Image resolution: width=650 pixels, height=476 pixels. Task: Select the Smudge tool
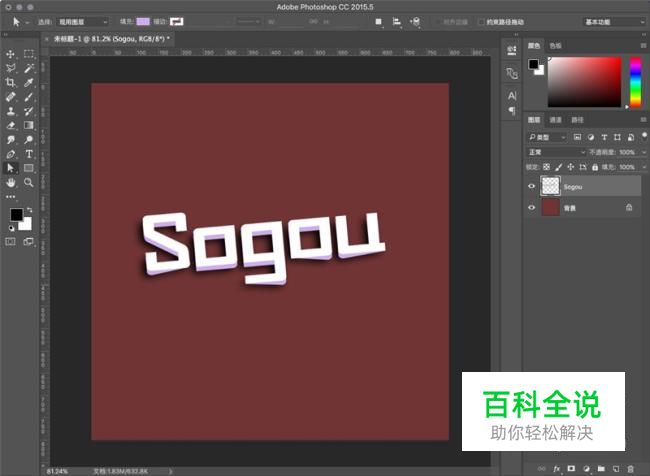(10, 140)
